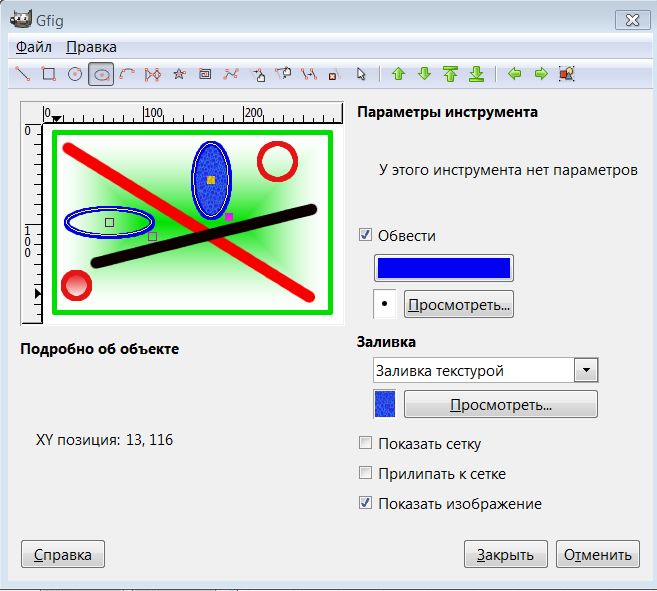The height and width of the screenshot is (591, 657).
Task: Click the green right arrow for next object
Action: click(x=541, y=74)
